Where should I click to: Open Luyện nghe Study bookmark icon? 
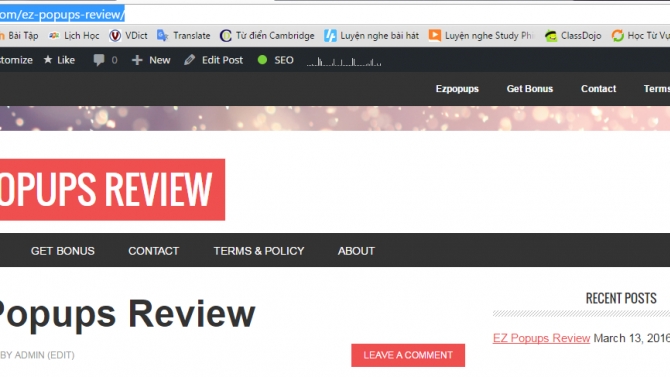tap(435, 35)
